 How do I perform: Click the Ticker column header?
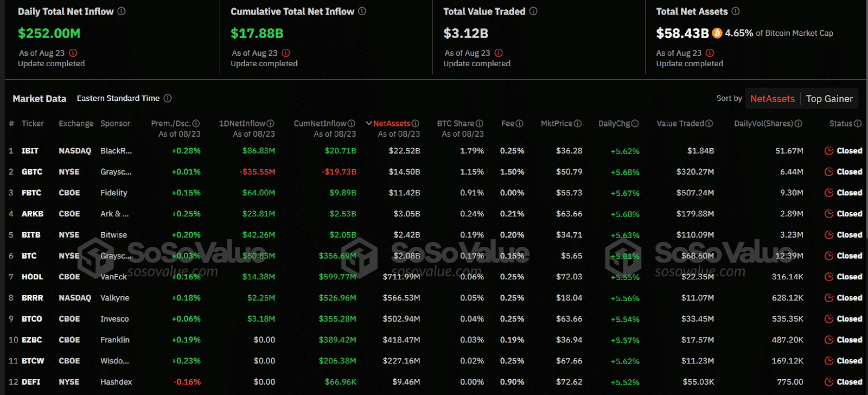click(x=33, y=124)
